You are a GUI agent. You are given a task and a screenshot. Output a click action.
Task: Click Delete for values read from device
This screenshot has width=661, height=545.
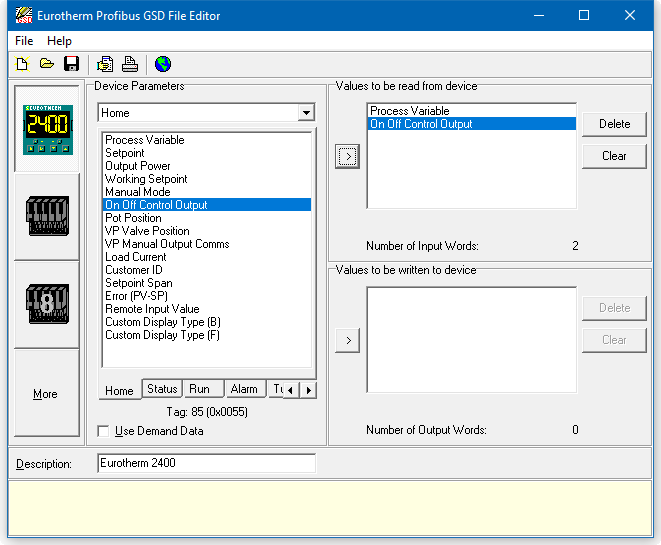pyautogui.click(x=614, y=124)
